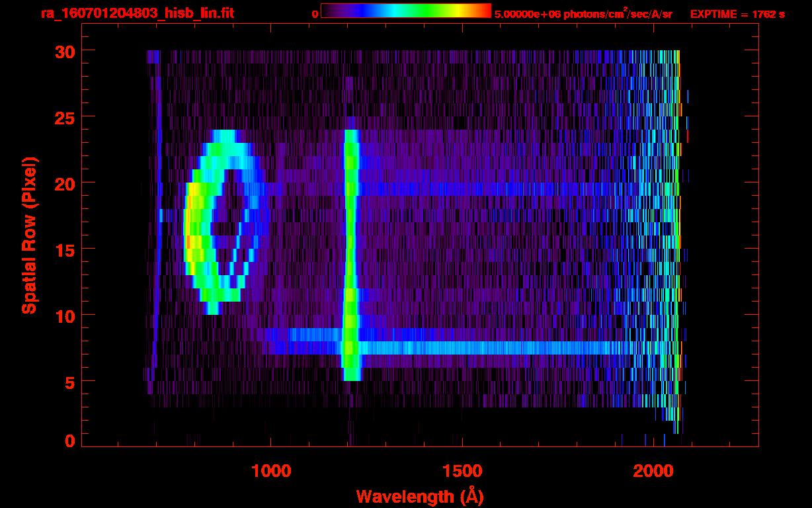The width and height of the screenshot is (812, 508).
Task: Click the Wavelength (Å) axis title
Action: tap(419, 495)
